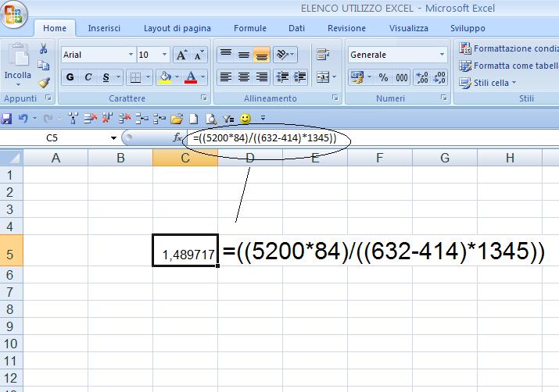Click Merge and Center button
559x392 pixels.
[x=323, y=77]
